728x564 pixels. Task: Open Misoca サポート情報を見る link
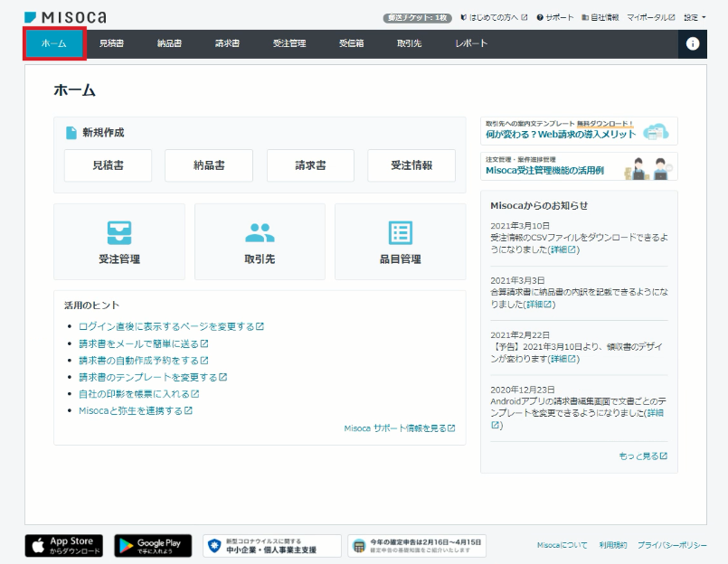(400, 428)
